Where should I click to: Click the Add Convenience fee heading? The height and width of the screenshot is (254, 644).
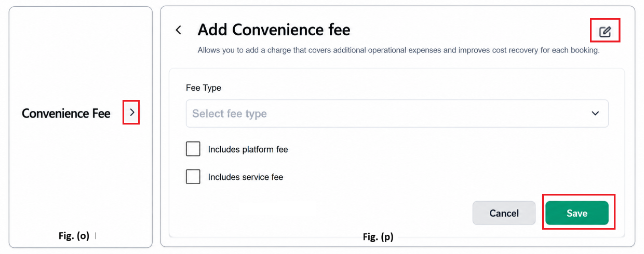[274, 30]
